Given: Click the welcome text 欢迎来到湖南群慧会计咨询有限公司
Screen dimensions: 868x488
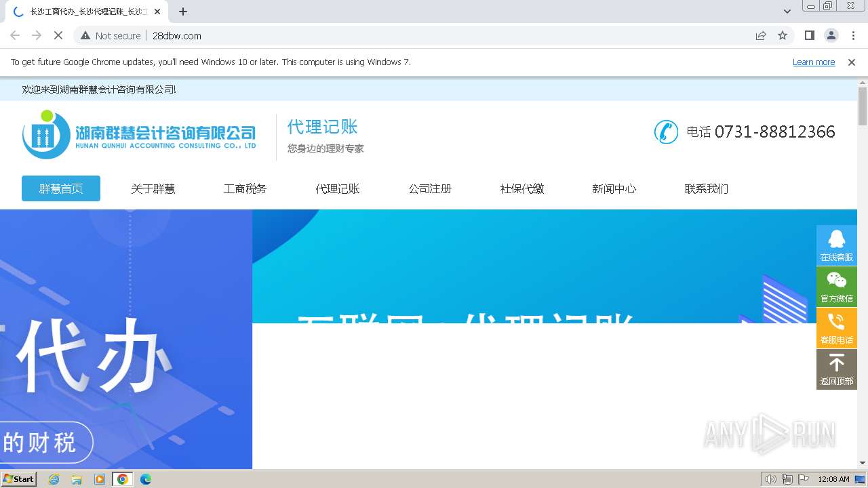Looking at the screenshot, I should click(99, 89).
